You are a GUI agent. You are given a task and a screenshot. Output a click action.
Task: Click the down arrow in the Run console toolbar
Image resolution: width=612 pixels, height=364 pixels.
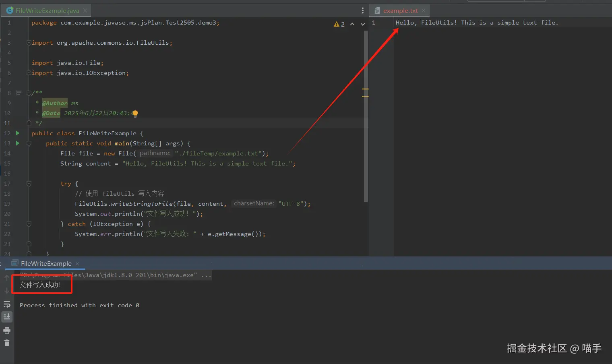(7, 291)
